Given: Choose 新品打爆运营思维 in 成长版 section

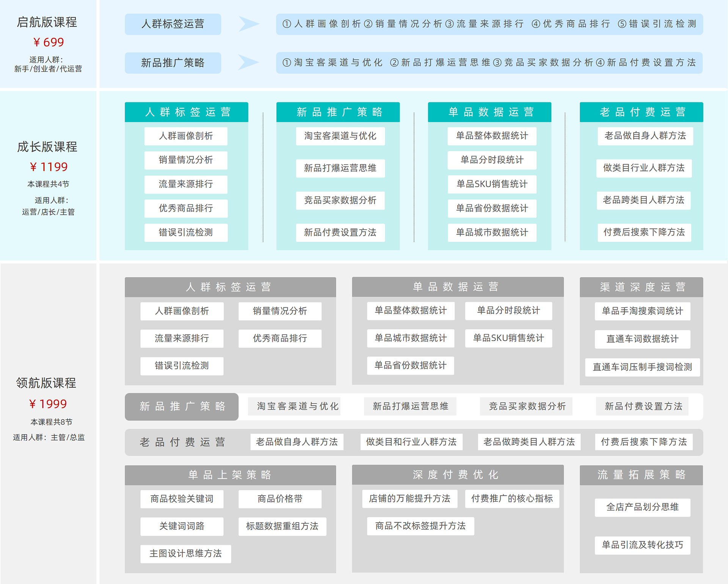Looking at the screenshot, I should (x=340, y=168).
